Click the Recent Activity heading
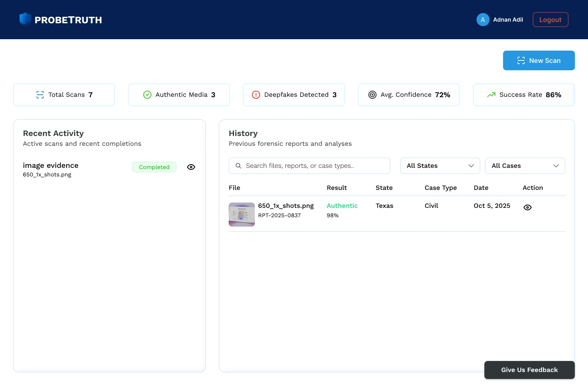 coord(53,134)
